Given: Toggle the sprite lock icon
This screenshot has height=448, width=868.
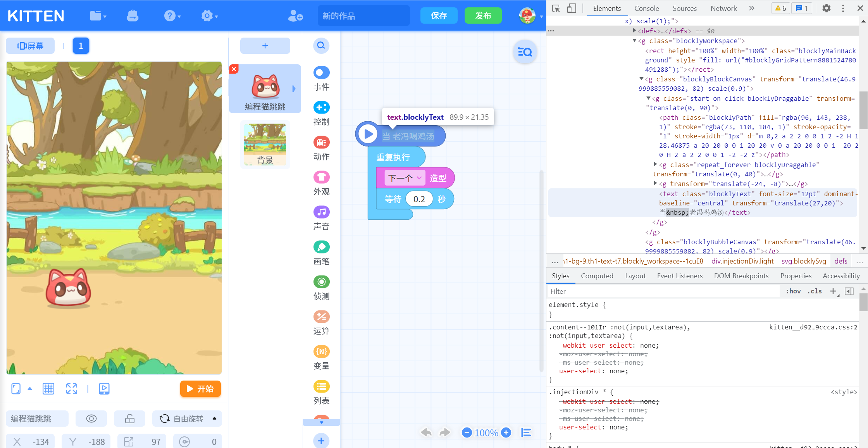Looking at the screenshot, I should (130, 419).
